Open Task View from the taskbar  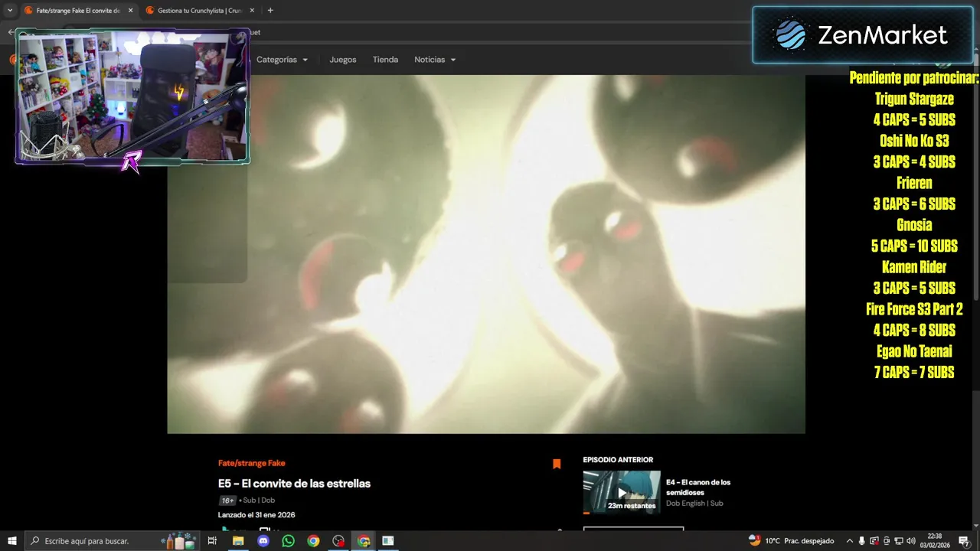212,540
